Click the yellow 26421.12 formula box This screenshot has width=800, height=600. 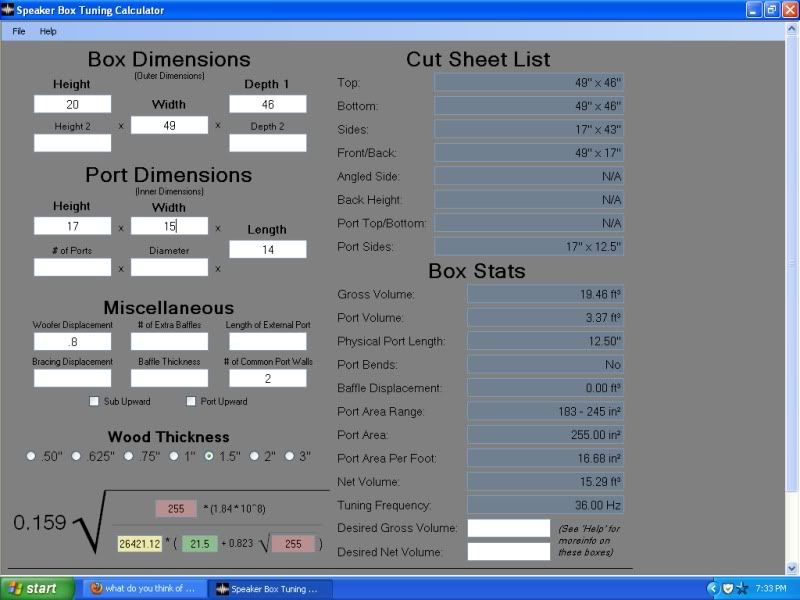pyautogui.click(x=139, y=544)
